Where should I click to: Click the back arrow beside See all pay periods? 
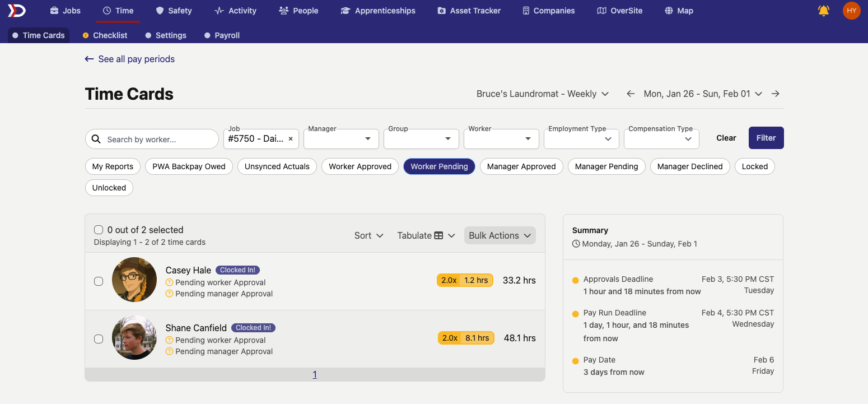click(x=89, y=59)
